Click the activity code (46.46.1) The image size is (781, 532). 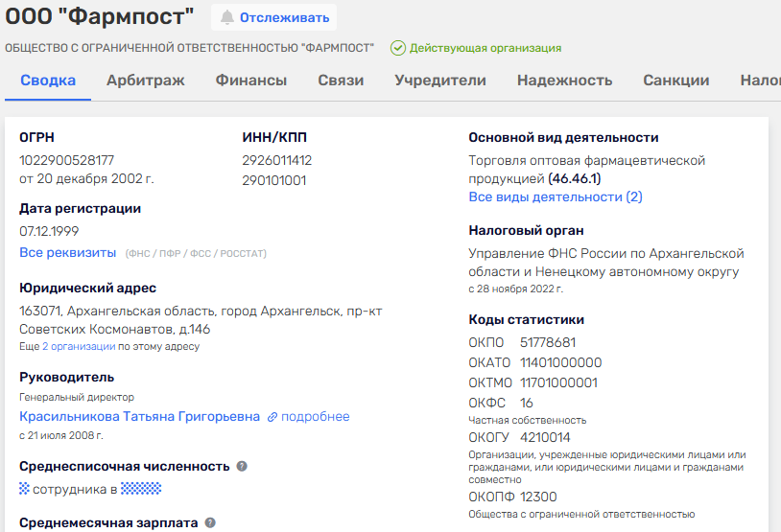pos(575,178)
